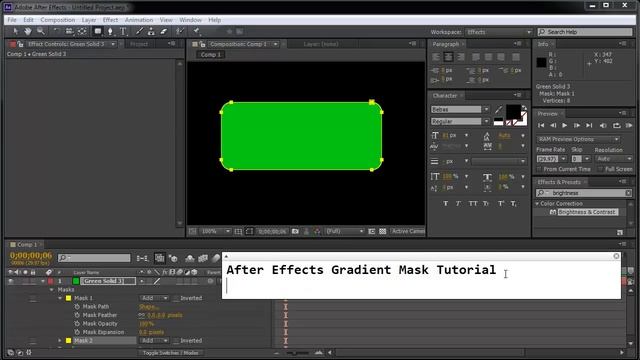Click Toggle Switches / Modes button
The image size is (640, 360).
point(171,353)
